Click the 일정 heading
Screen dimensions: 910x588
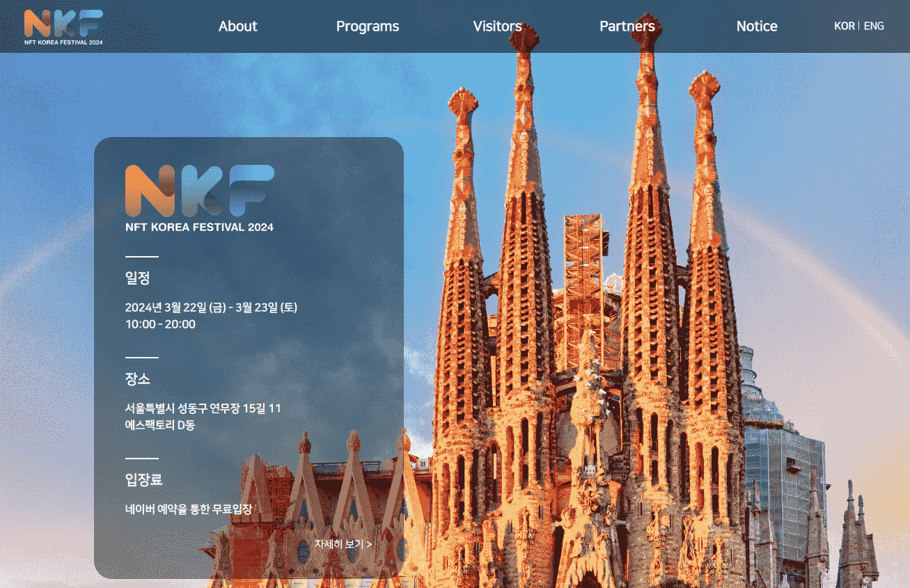(137, 278)
